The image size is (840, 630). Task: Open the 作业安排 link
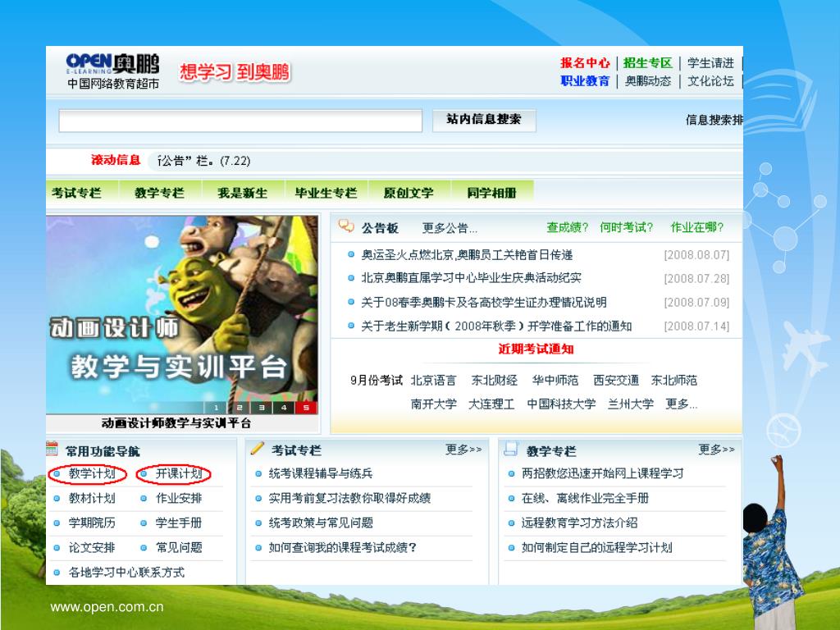[x=178, y=498]
